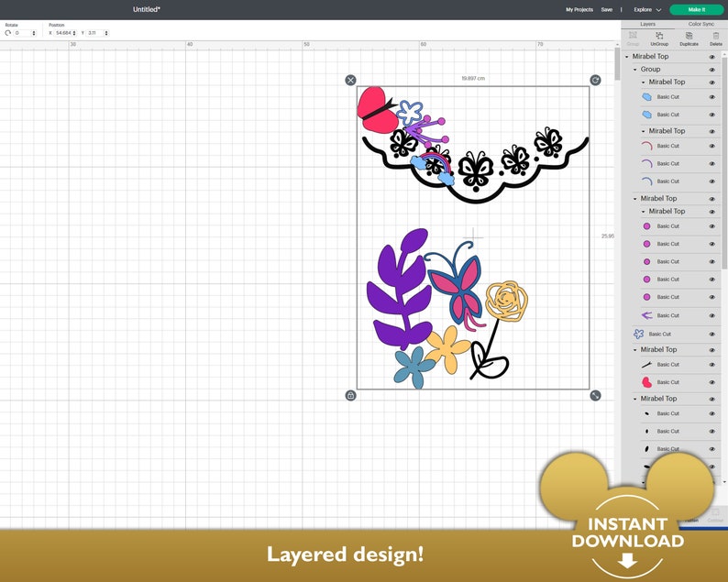Open My Projects
The width and height of the screenshot is (728, 582).
[579, 9]
